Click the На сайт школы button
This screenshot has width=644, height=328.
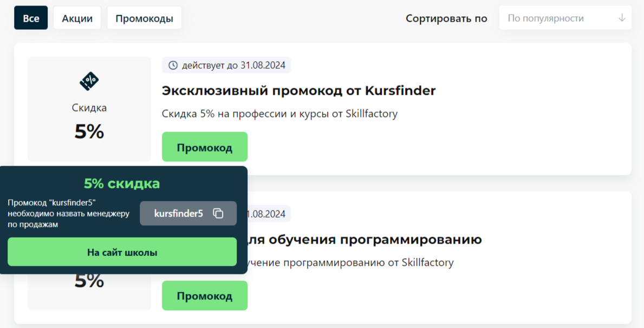(122, 252)
